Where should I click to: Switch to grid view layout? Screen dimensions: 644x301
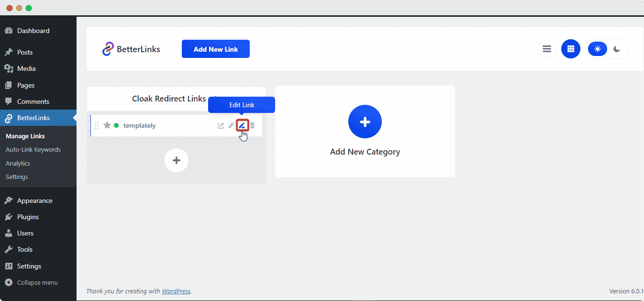coord(570,48)
